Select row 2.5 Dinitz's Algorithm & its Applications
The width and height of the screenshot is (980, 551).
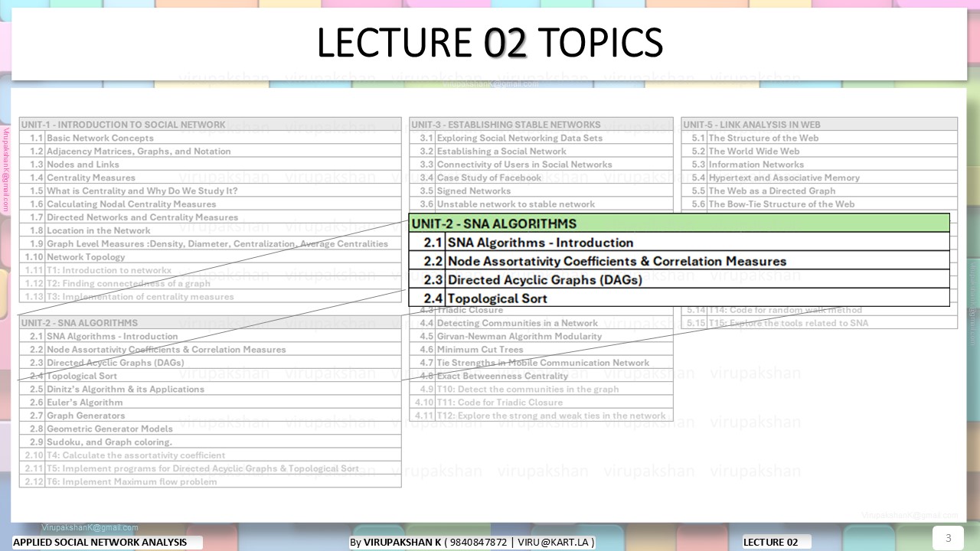tap(210, 389)
